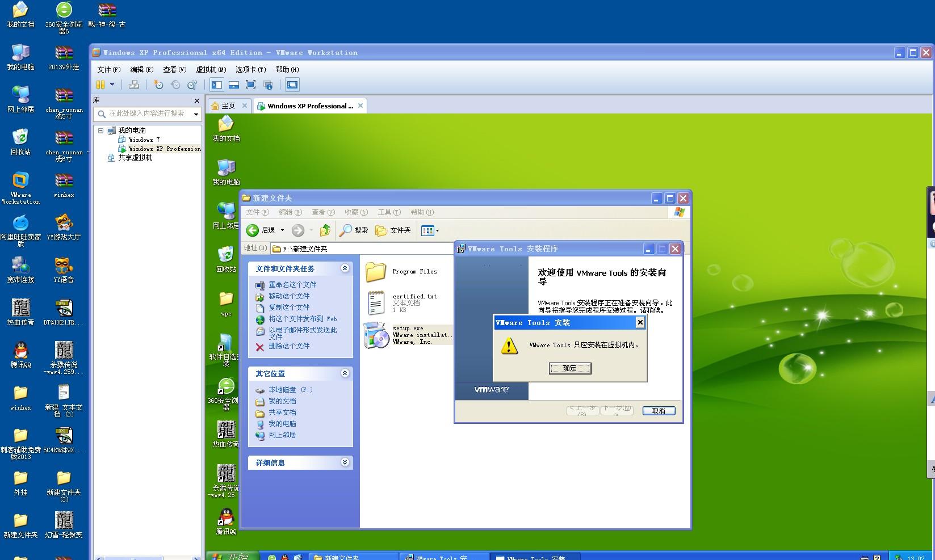This screenshot has width=935, height=560.
Task: Enter full screen mode icon
Action: (251, 85)
